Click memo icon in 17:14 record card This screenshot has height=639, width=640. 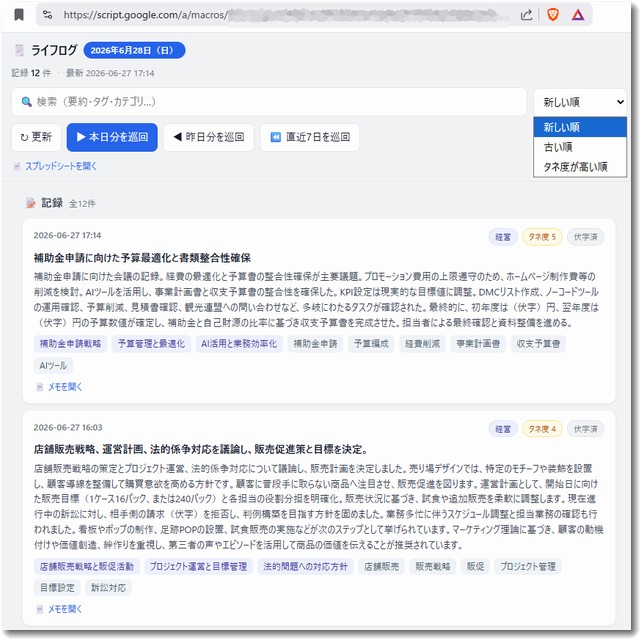coord(40,387)
